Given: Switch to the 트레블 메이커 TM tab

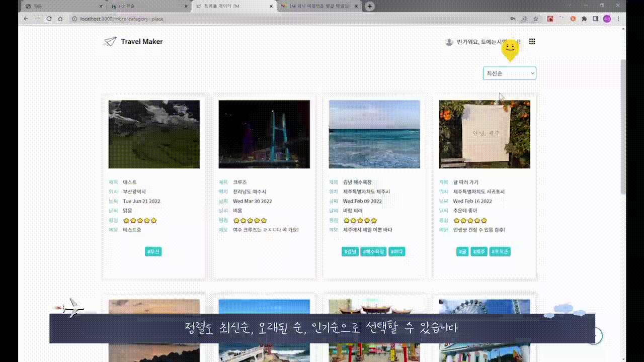Looking at the screenshot, I should click(234, 6).
